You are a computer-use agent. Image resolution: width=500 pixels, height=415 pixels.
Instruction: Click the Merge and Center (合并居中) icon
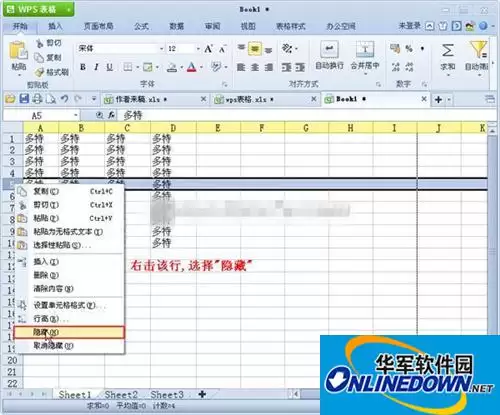[x=365, y=50]
